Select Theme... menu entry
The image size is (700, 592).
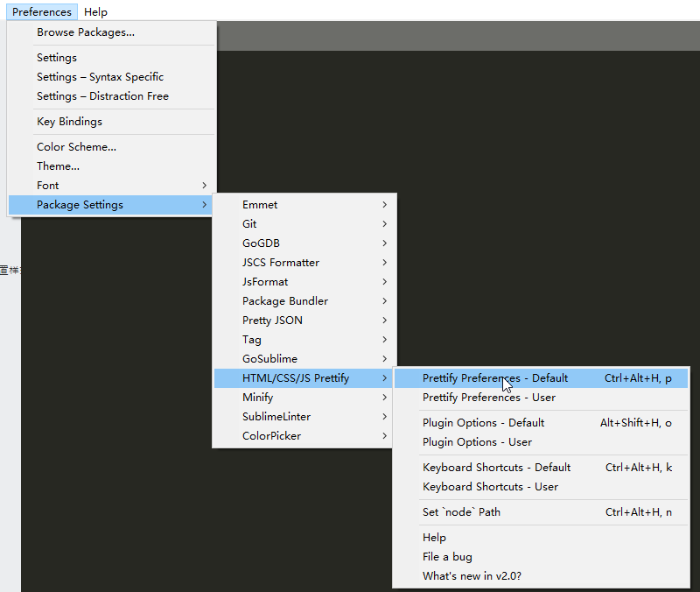pyautogui.click(x=58, y=166)
